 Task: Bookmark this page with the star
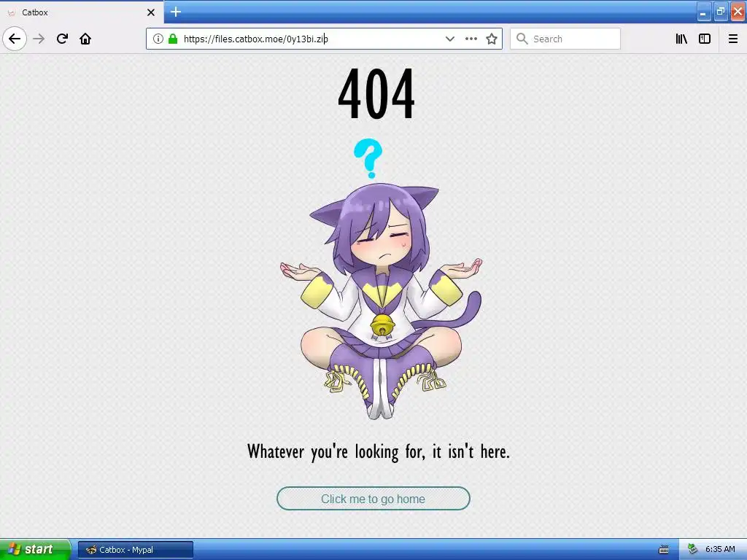pyautogui.click(x=492, y=39)
